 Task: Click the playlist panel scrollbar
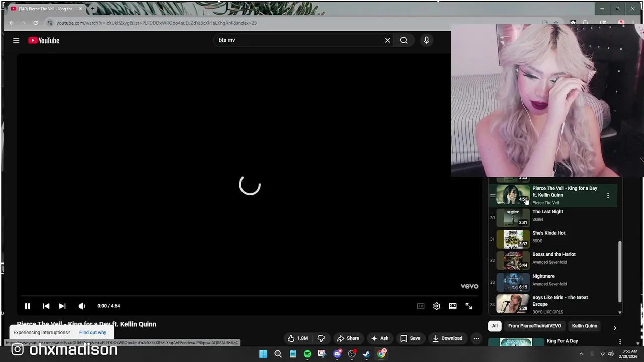(620, 271)
